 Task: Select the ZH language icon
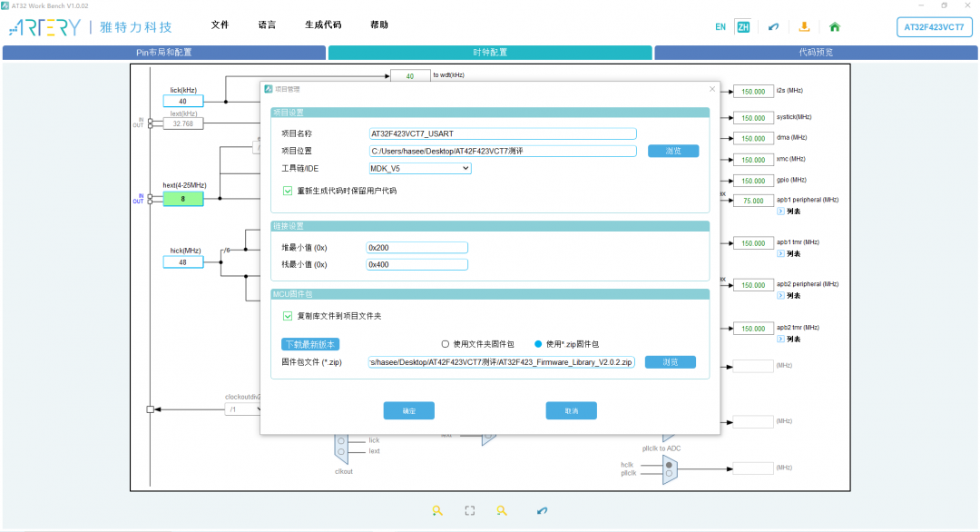743,27
